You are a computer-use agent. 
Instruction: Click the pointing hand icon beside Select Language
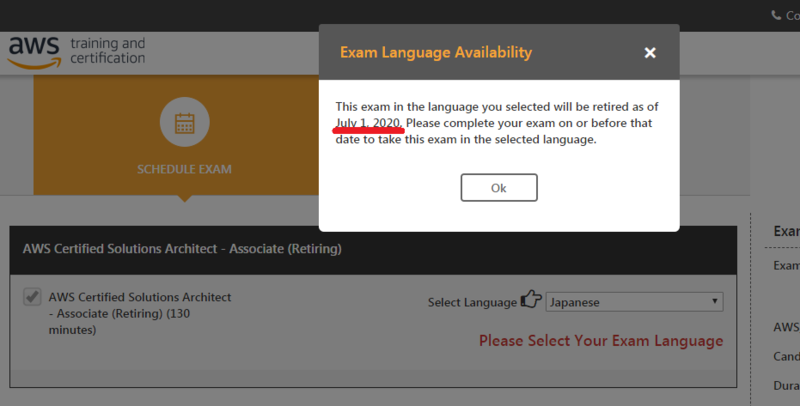531,299
